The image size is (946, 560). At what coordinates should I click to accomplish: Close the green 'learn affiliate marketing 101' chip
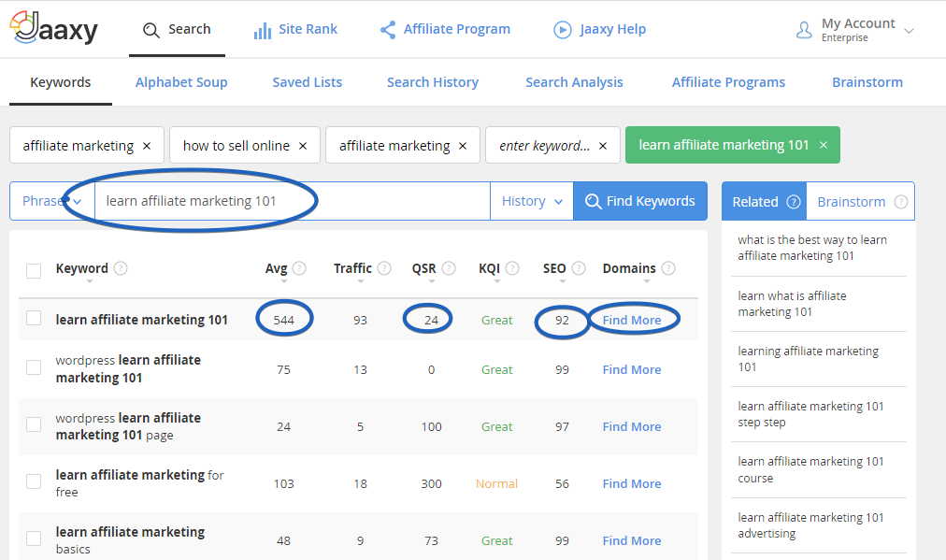[824, 146]
